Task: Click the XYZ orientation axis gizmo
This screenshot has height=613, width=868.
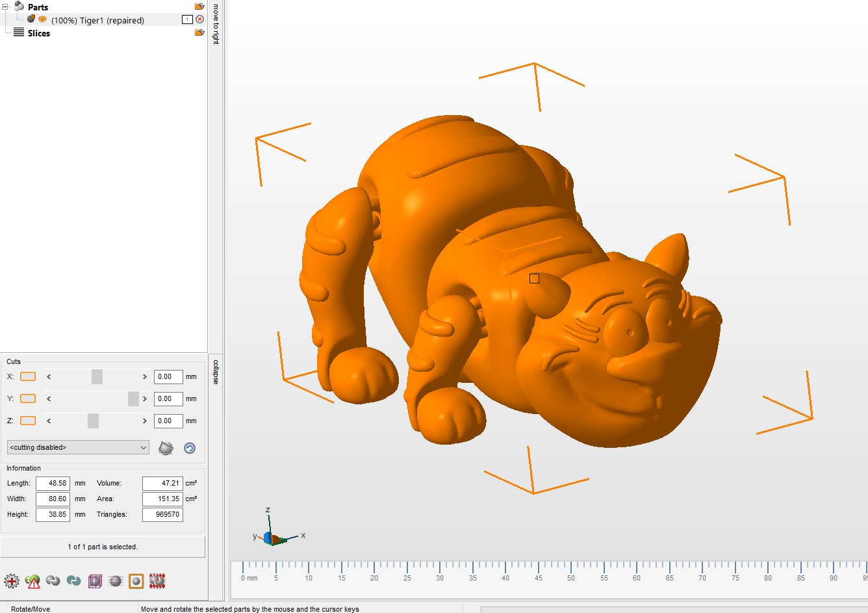Action: pyautogui.click(x=278, y=528)
